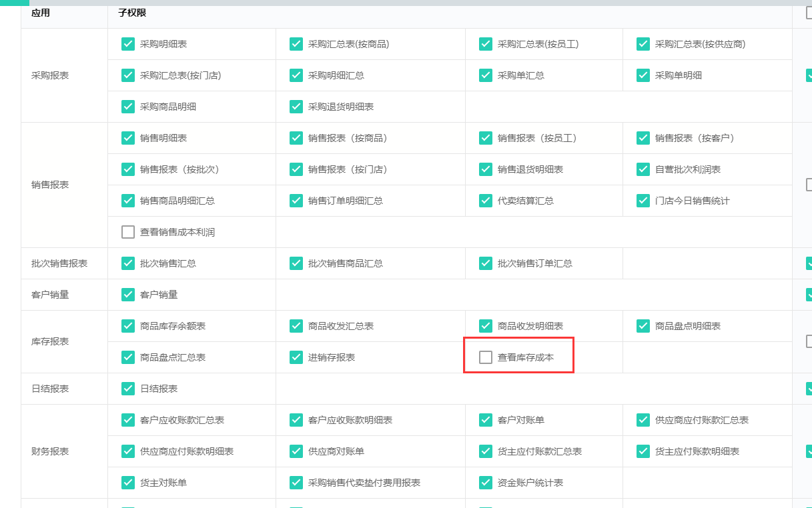
Task: Toggle the 货主应付账款明细表 checkbox
Action: pyautogui.click(x=643, y=451)
